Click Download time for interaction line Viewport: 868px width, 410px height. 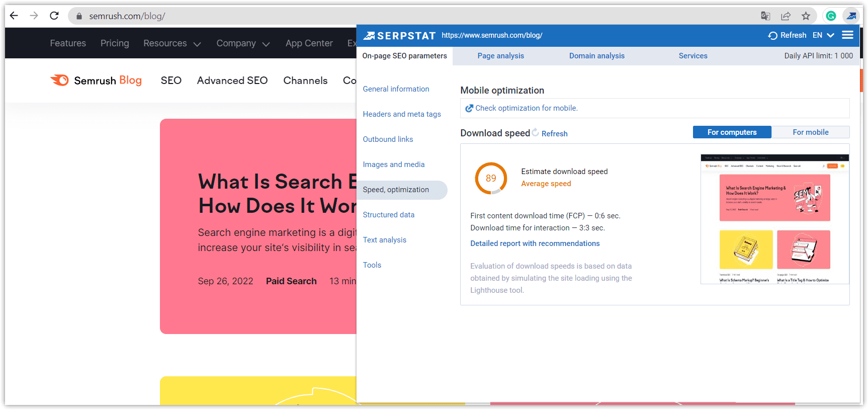537,228
